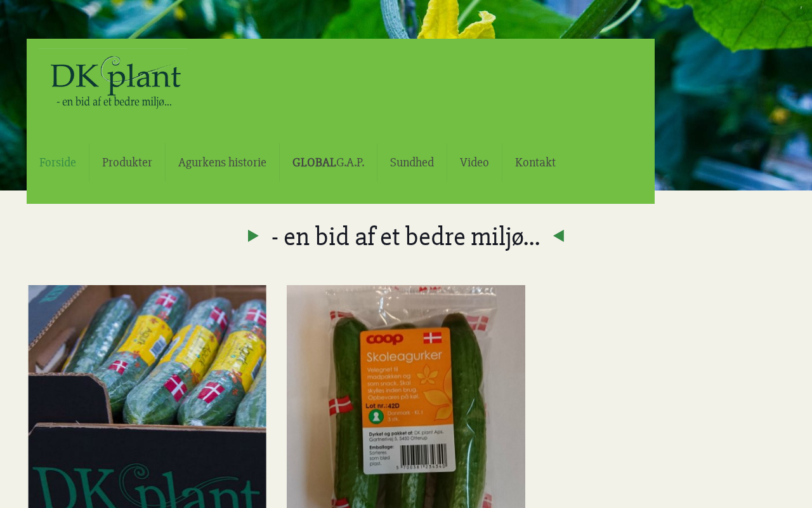The height and width of the screenshot is (508, 812).
Task: Open the boxed cucumbers photo
Action: coord(147,396)
